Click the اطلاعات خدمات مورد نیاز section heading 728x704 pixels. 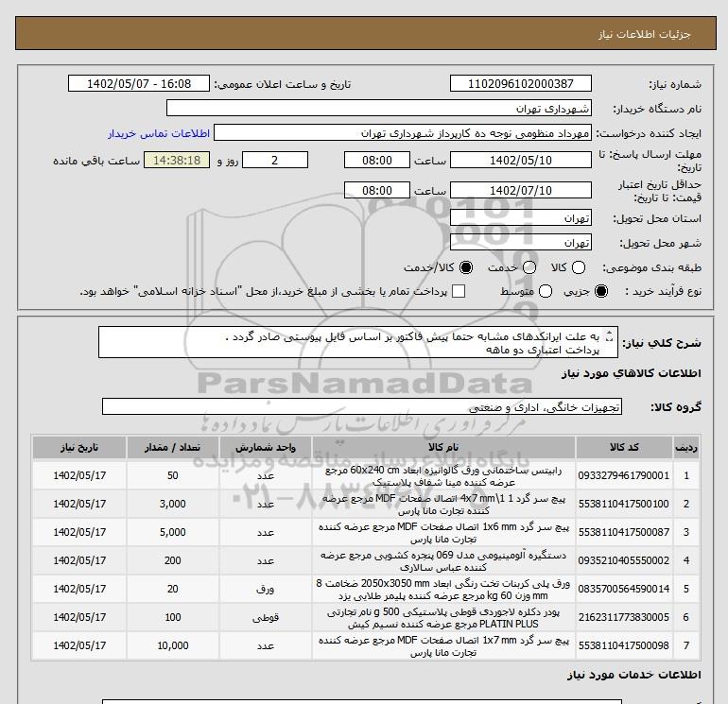coord(634,675)
